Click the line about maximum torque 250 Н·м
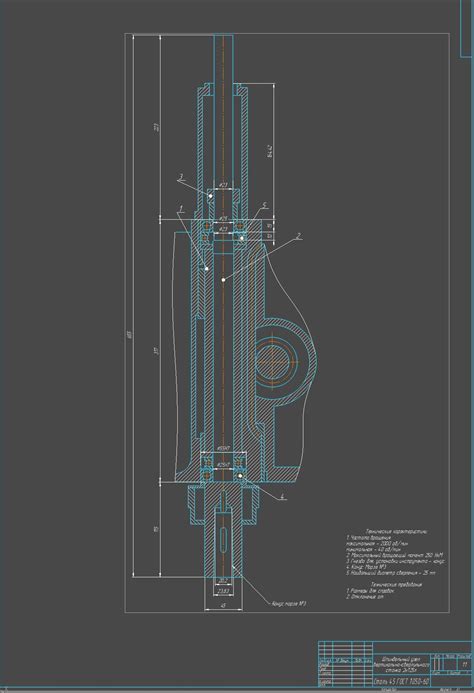 tap(395, 555)
